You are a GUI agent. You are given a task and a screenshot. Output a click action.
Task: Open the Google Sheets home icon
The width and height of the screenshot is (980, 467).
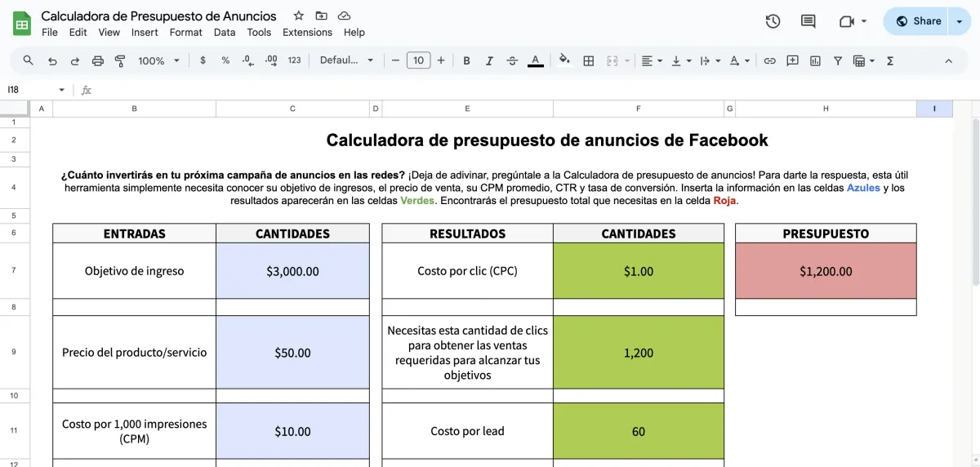point(22,23)
